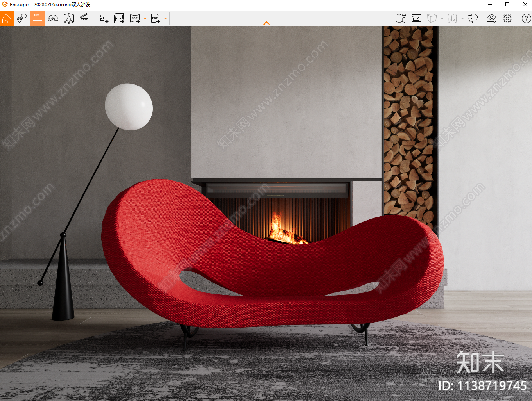This screenshot has height=401, width=532.
Task: Click the grayed-out walk/fly mode icon
Action: tap(452, 18)
